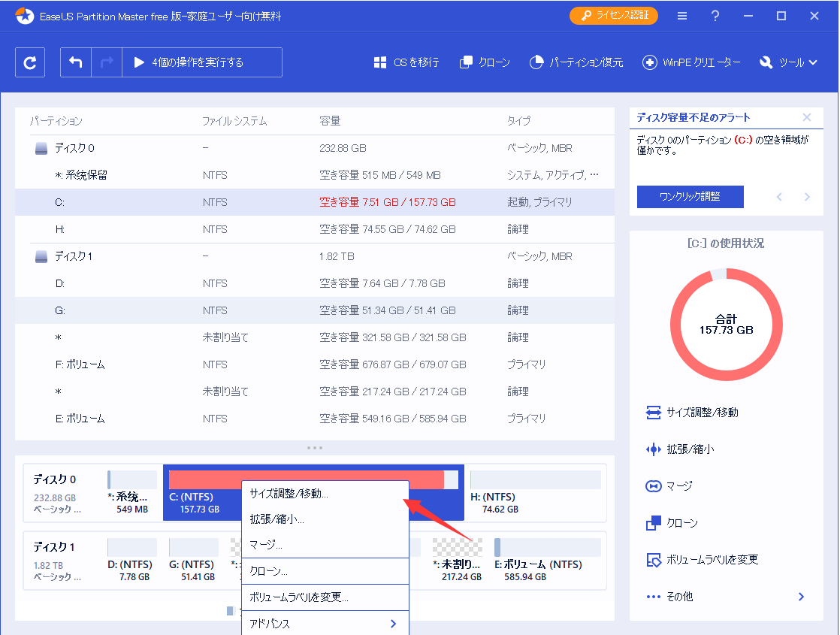Open the hamburger menu in the title bar
The width and height of the screenshot is (840, 635).
(x=682, y=16)
